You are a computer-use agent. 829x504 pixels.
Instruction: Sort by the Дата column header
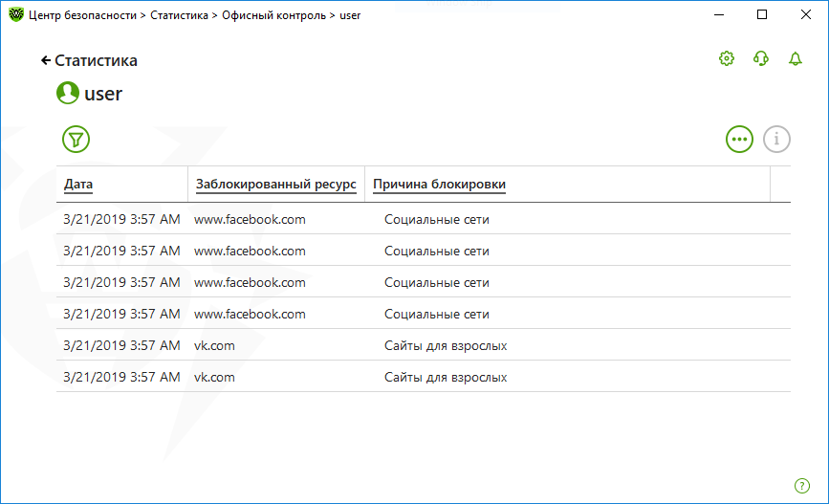point(78,184)
